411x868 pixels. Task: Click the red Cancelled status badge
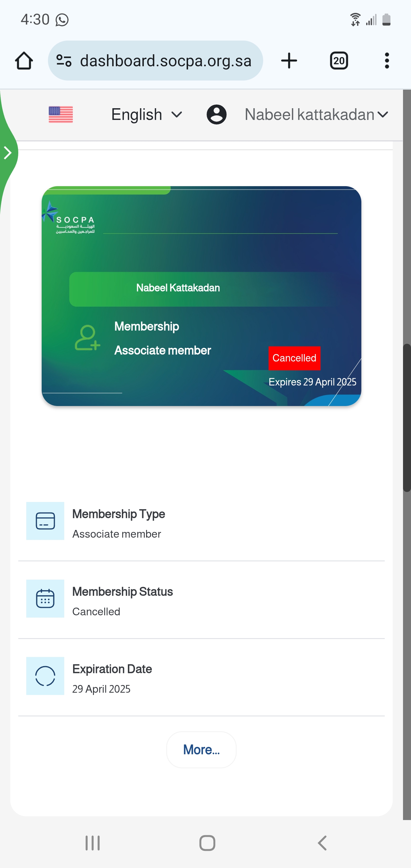[x=295, y=358]
